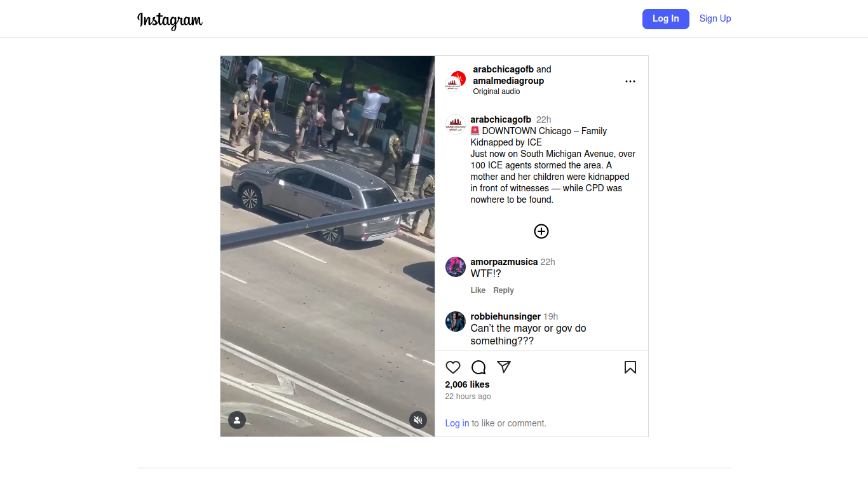
Task: Play or pause the street video
Action: pos(328,246)
